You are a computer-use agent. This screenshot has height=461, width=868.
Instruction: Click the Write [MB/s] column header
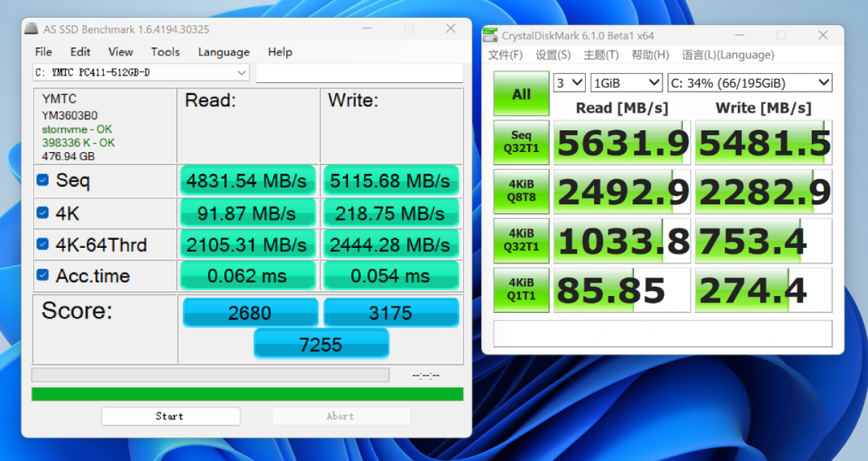point(764,108)
